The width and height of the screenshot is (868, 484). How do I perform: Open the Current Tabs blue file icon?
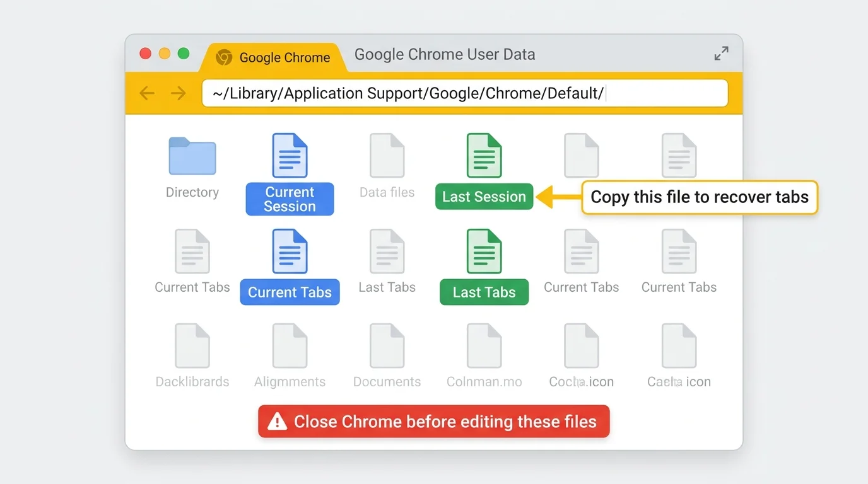[x=290, y=251]
